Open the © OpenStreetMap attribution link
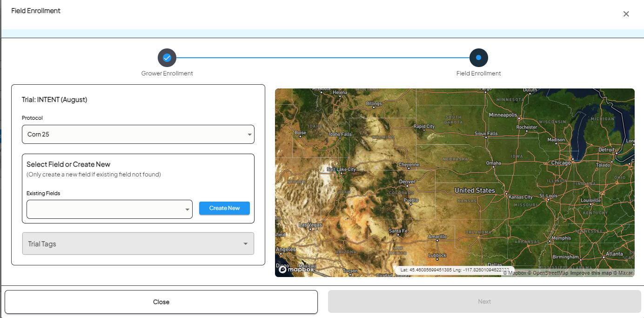 coord(548,273)
